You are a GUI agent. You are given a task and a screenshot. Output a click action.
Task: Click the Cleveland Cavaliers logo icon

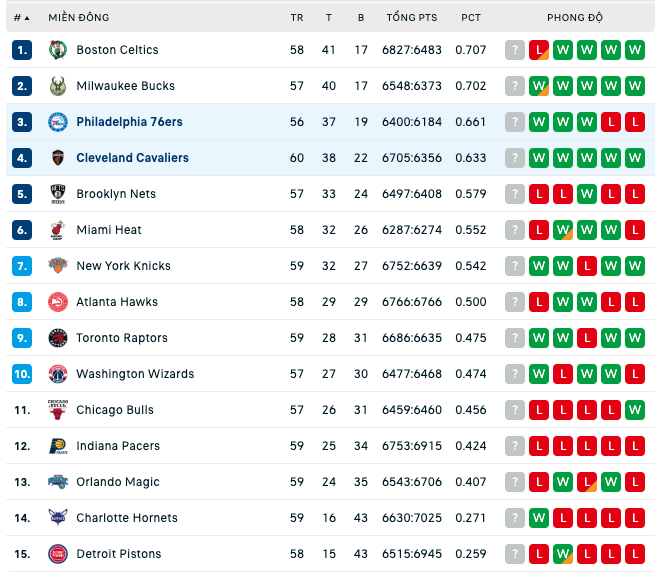point(58,158)
